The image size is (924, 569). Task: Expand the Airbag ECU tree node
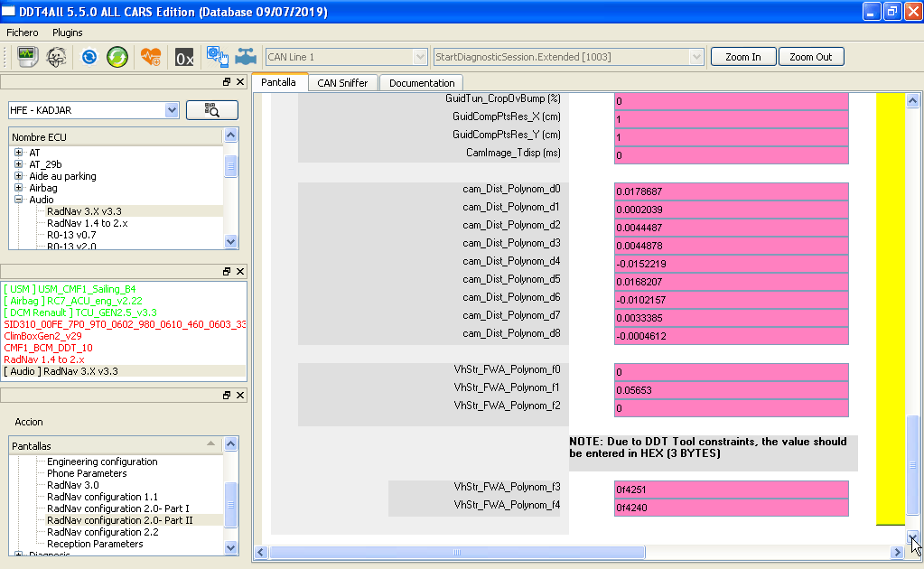19,188
